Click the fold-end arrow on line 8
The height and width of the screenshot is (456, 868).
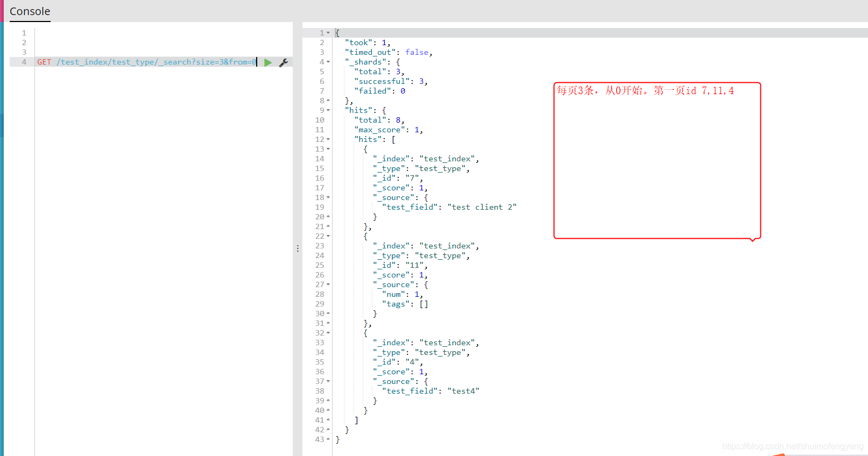[x=328, y=101]
